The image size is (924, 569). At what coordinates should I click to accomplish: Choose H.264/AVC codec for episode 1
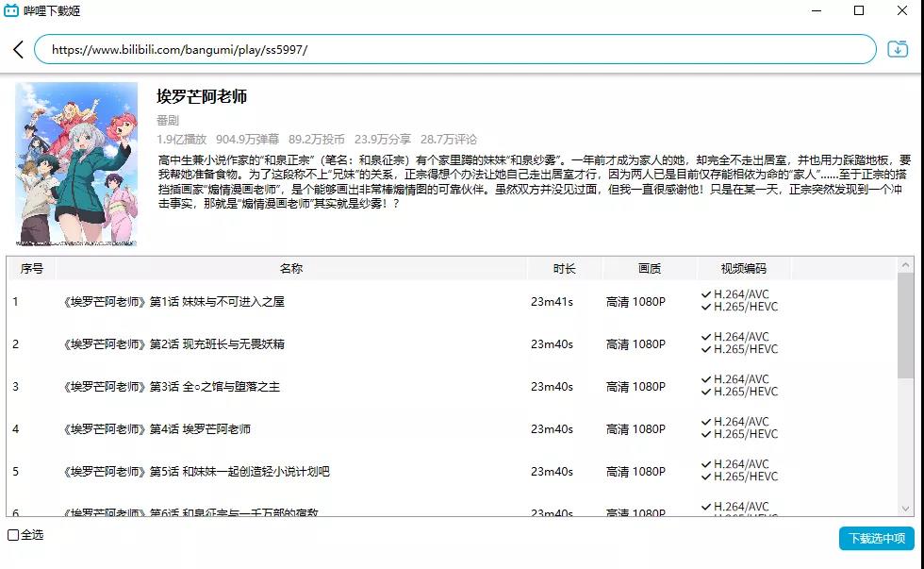click(735, 294)
